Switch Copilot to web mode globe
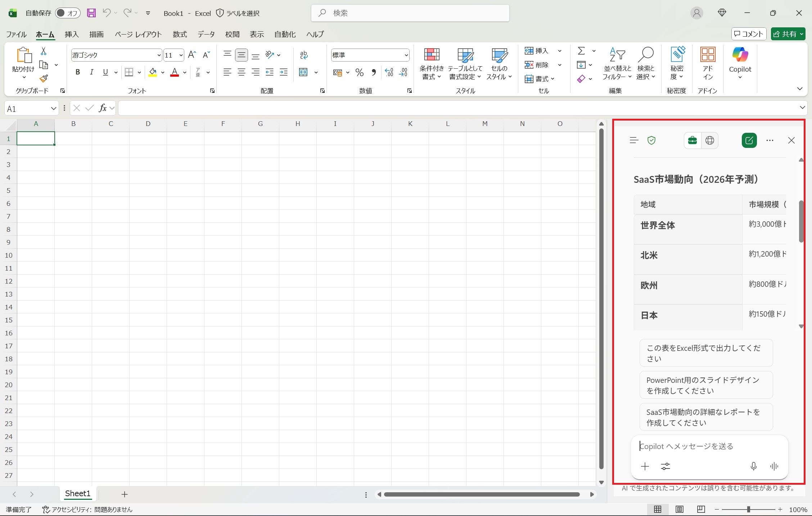 (x=709, y=140)
